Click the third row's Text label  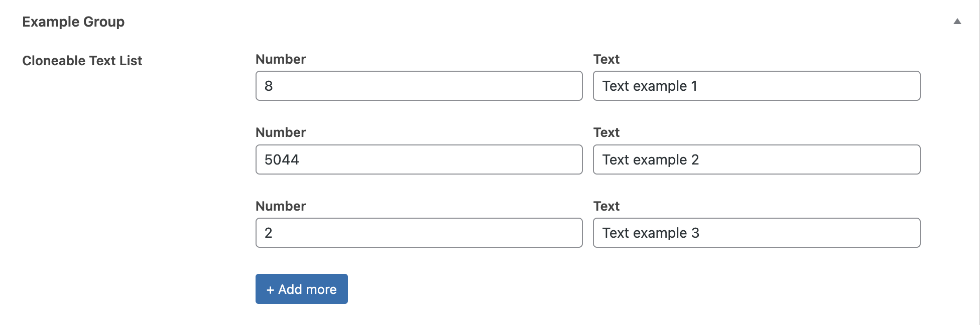606,206
